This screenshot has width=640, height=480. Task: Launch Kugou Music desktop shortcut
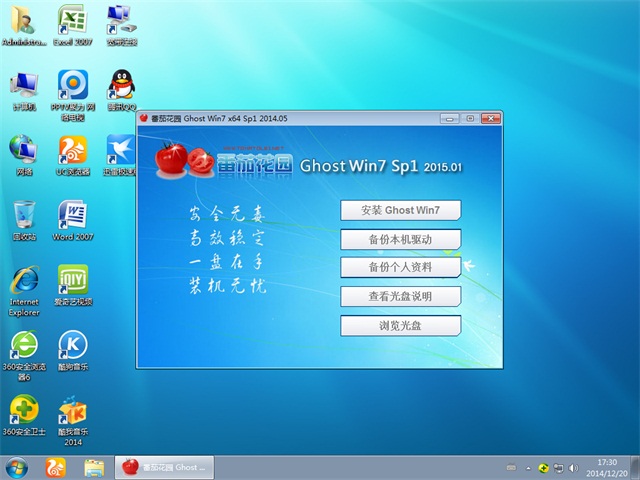pos(73,345)
